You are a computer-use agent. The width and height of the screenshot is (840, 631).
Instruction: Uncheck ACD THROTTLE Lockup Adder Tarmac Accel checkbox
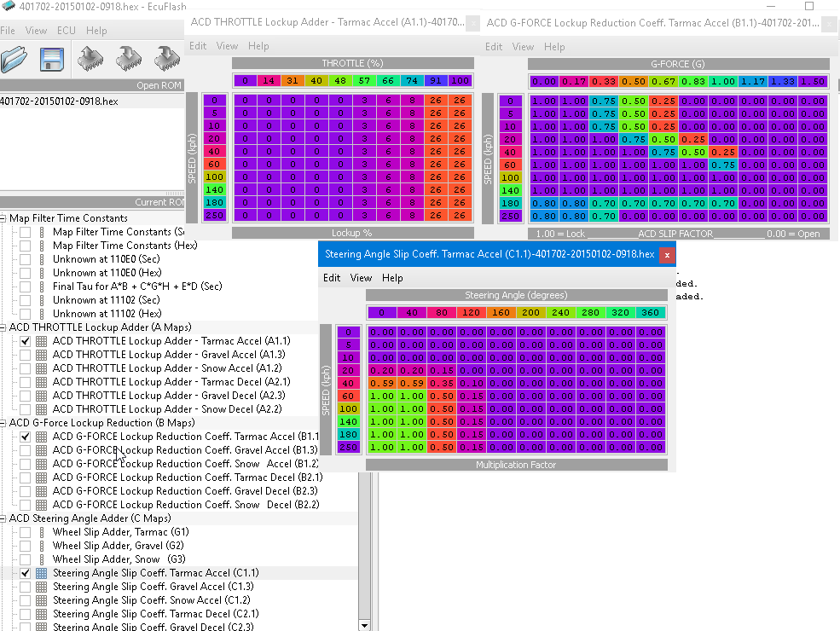[26, 341]
